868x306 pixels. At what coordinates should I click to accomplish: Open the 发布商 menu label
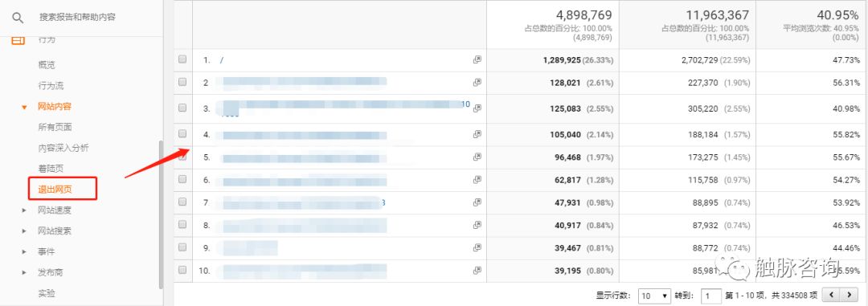(x=51, y=273)
